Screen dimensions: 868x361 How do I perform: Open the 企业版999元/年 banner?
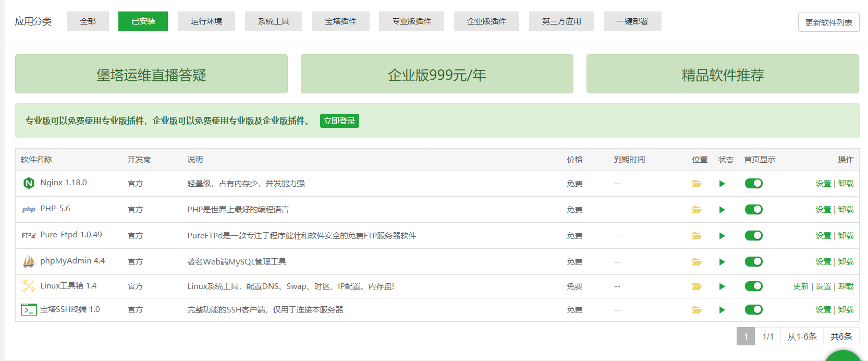pos(437,74)
